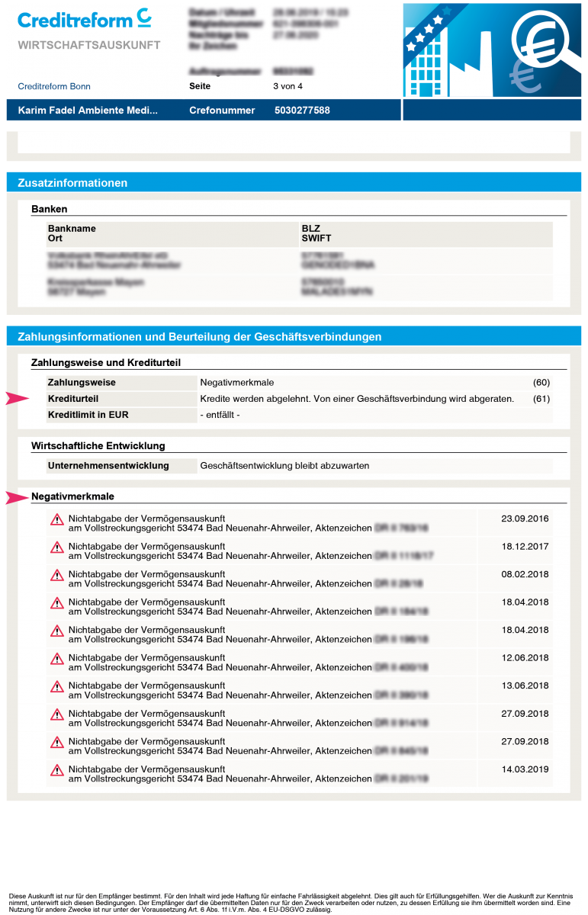Click the pink arrow next to the Negativmerkmale heading
Image resolution: width=588 pixels, height=915 pixels.
[x=16, y=498]
